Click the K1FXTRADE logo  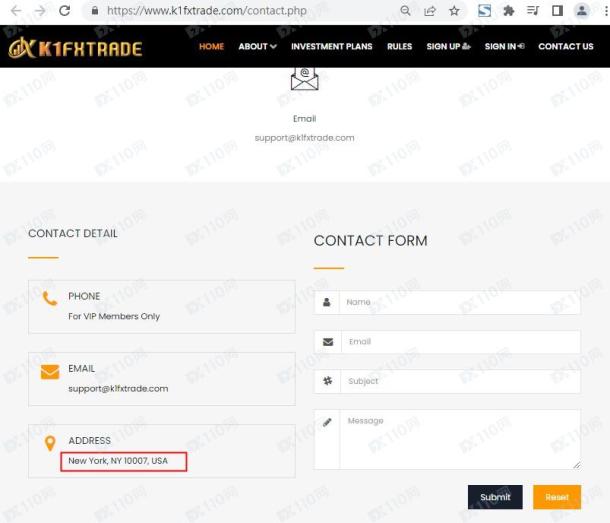click(75, 48)
